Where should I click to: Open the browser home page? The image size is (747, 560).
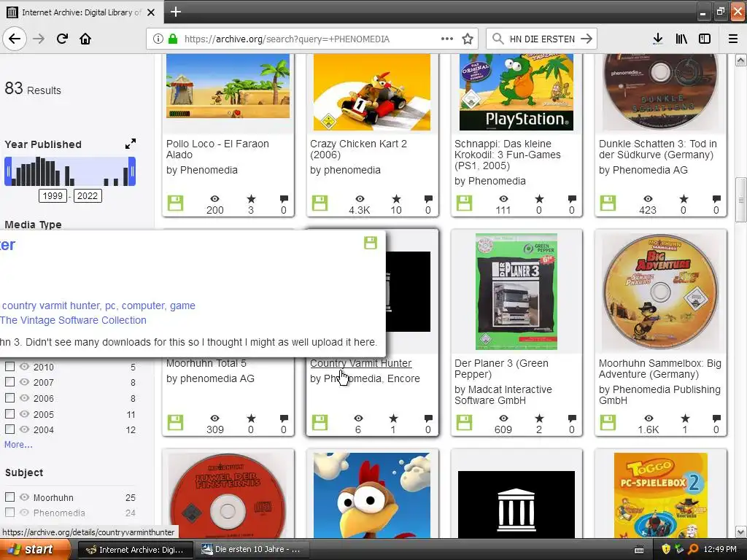click(x=85, y=39)
